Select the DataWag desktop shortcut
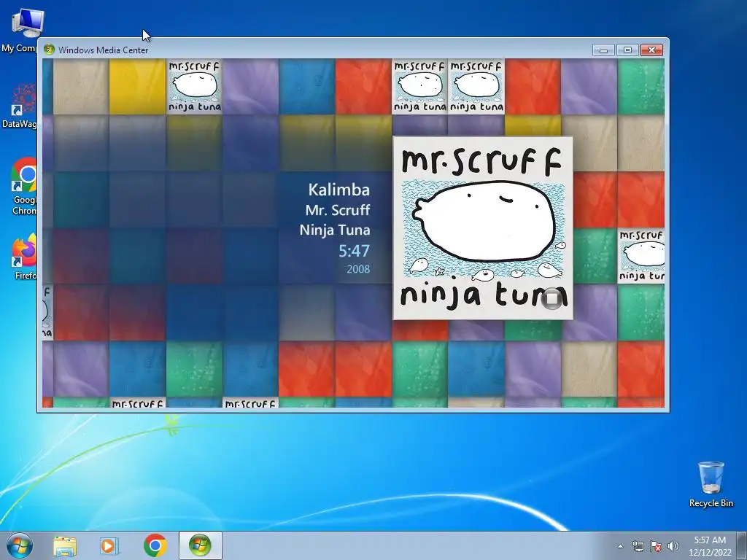 click(20, 106)
